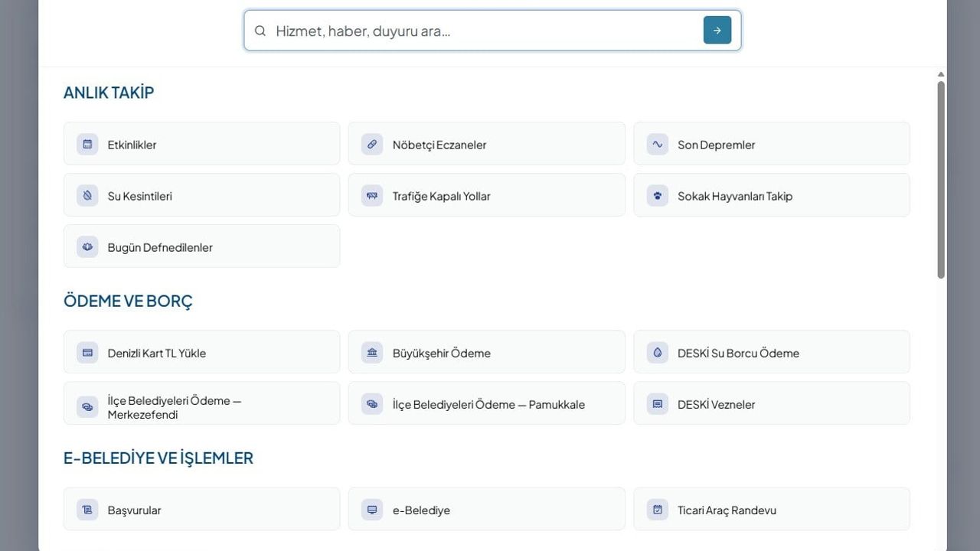The image size is (980, 551).
Task: Go to Su Kesintileri
Action: tap(202, 195)
